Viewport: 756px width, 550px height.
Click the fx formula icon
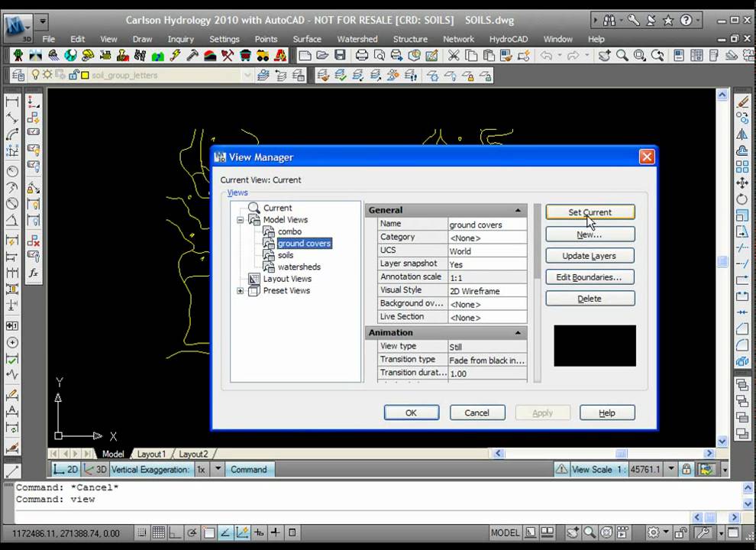tap(34, 273)
